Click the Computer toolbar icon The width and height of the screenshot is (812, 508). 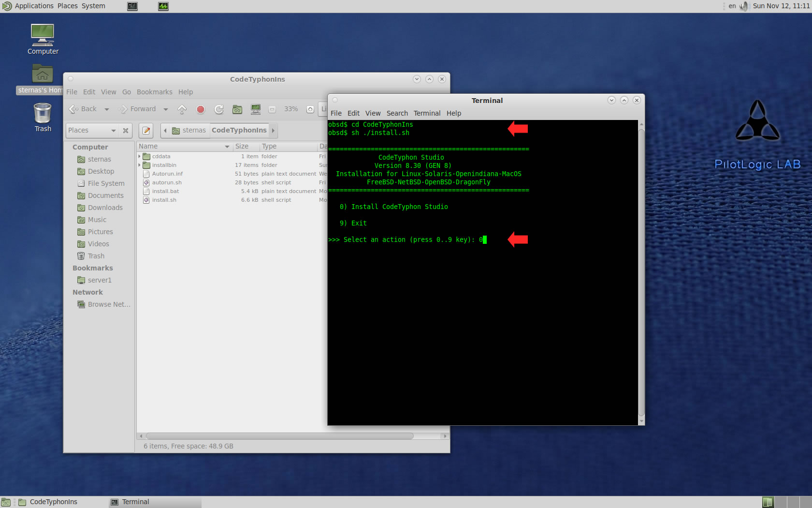[x=256, y=109]
